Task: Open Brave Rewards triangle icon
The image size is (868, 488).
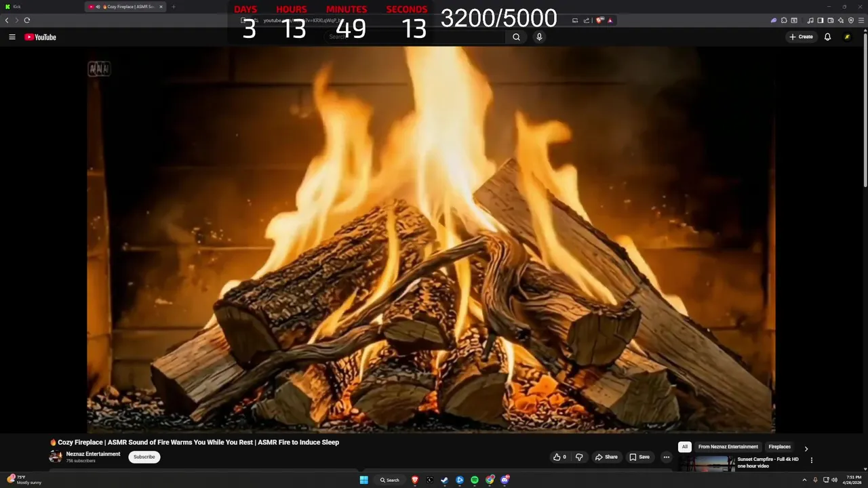Action: coord(610,20)
